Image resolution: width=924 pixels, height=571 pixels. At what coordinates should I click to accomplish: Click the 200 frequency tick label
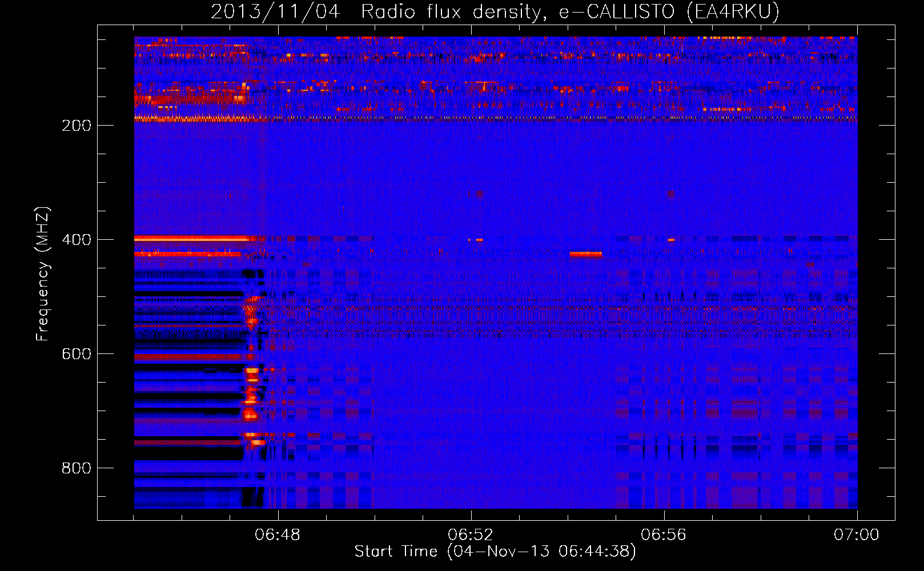(x=77, y=126)
